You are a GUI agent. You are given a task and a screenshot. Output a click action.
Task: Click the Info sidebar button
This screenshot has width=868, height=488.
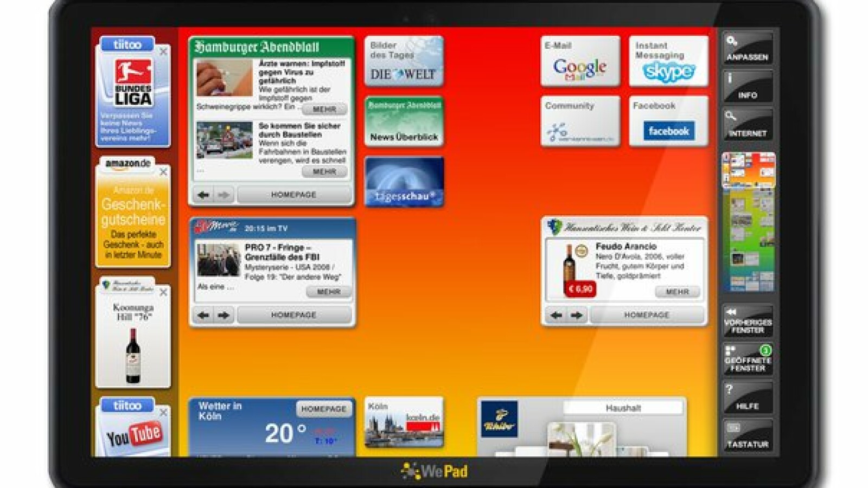747,87
